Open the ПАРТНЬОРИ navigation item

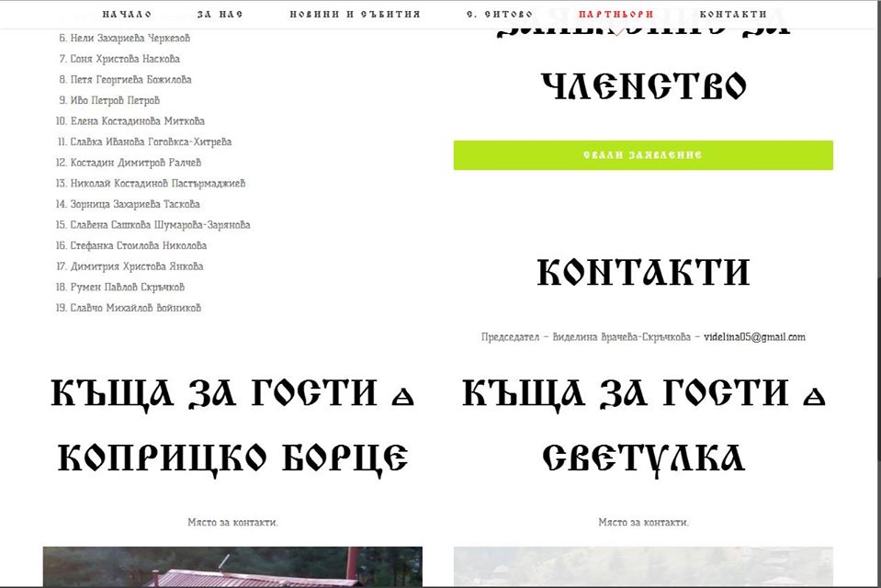[x=616, y=14]
